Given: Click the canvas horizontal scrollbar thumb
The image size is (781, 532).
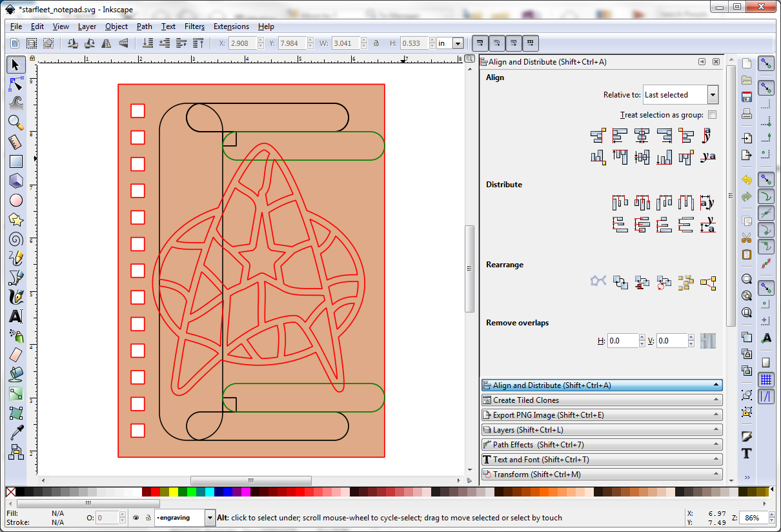Looking at the screenshot, I should (251, 480).
